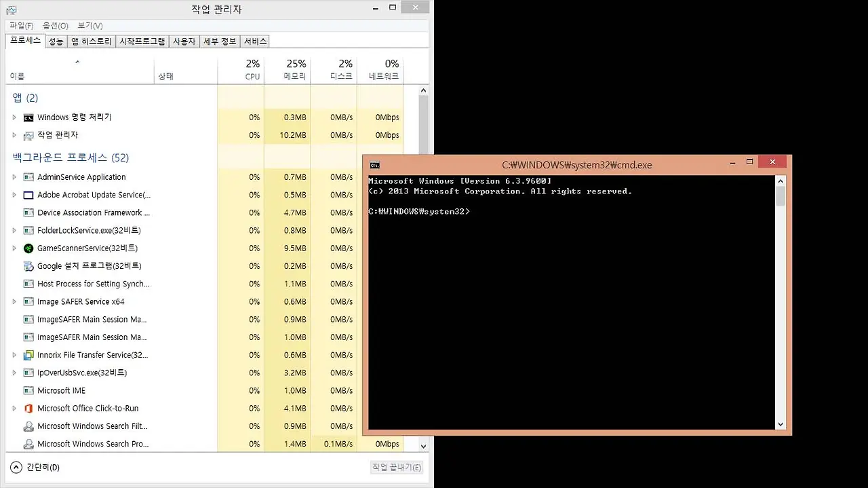Switch to the 성능 tab

pyautogui.click(x=56, y=41)
